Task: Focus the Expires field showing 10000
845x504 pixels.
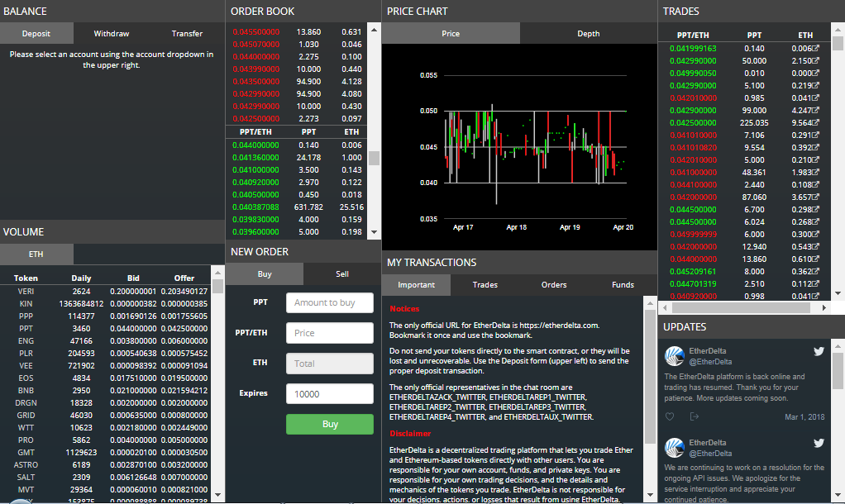Action: 330,393
